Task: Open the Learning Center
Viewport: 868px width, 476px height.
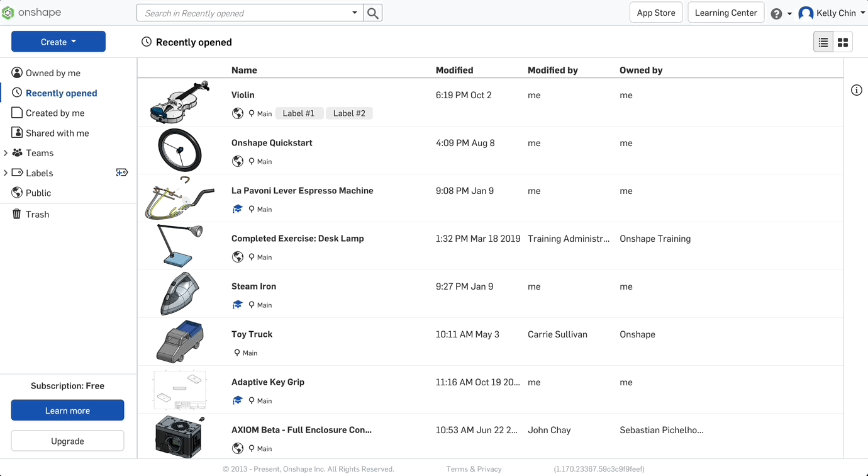Action: (726, 13)
